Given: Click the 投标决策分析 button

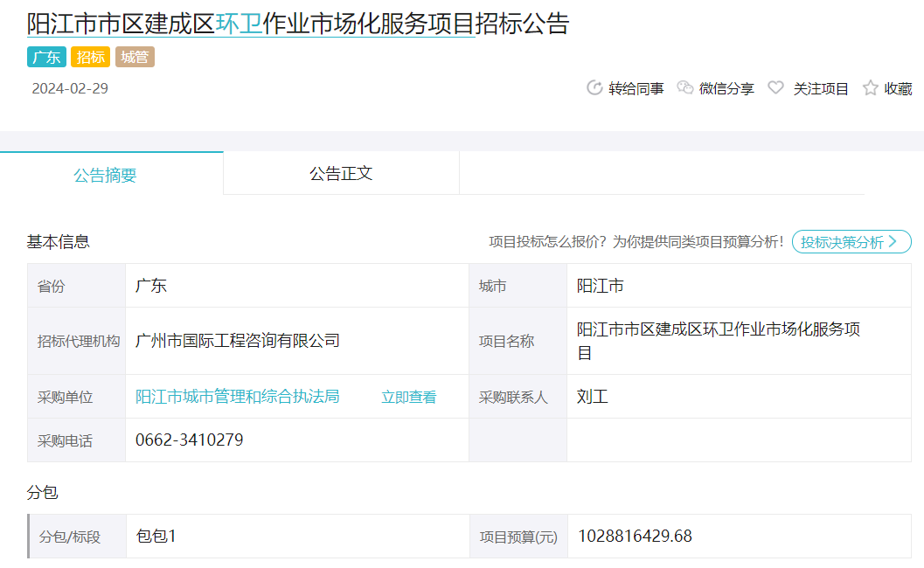Looking at the screenshot, I should coord(851,241).
